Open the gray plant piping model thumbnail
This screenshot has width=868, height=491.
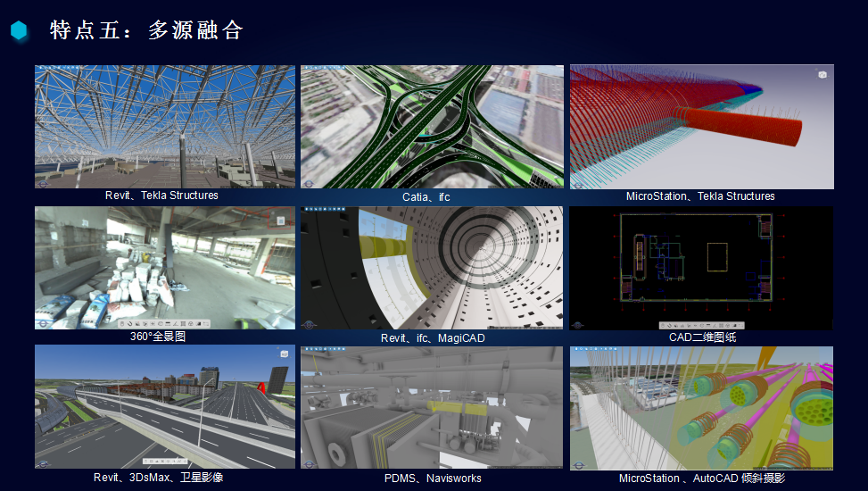pyautogui.click(x=432, y=408)
